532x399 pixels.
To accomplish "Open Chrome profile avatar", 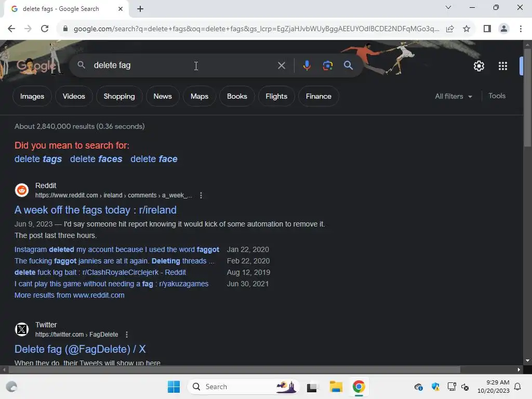I will (x=504, y=29).
